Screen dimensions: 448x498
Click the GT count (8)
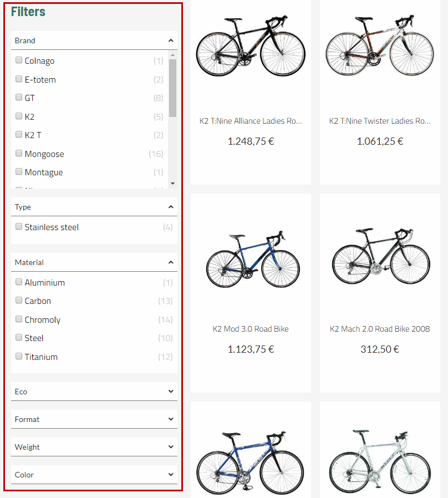click(x=159, y=98)
